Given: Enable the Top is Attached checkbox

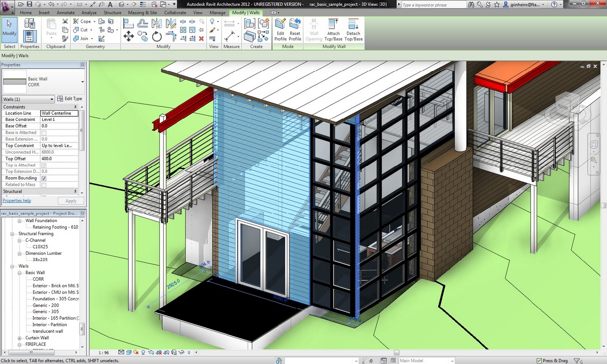Looking at the screenshot, I should (x=44, y=165).
